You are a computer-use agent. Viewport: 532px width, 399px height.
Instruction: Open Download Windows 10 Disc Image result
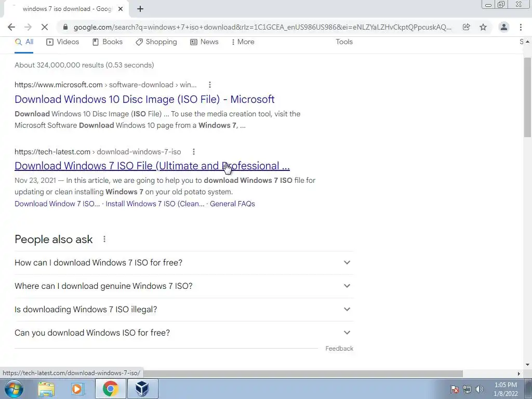point(144,99)
